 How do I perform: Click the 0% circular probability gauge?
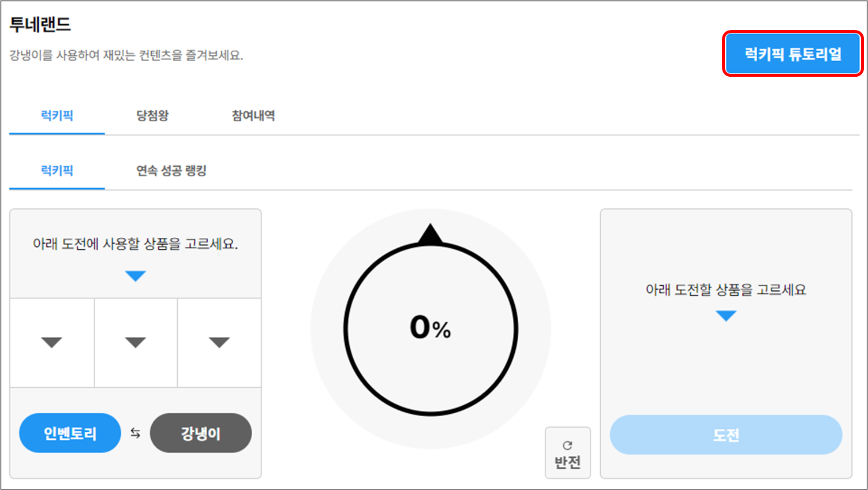pyautogui.click(x=431, y=328)
